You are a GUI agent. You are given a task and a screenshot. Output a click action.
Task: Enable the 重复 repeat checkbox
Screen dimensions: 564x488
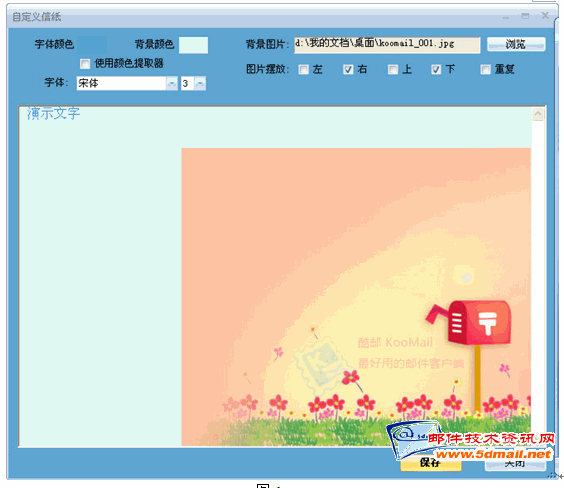[486, 69]
